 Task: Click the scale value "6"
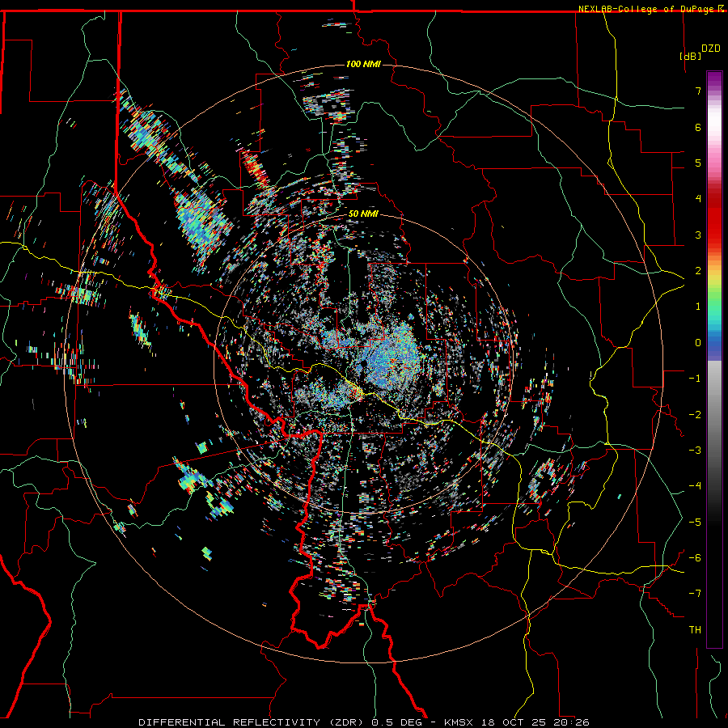pyautogui.click(x=698, y=127)
